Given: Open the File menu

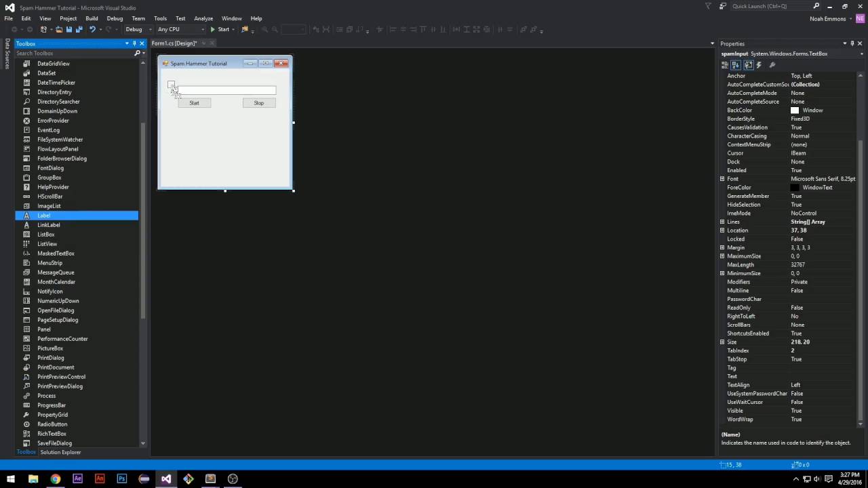Looking at the screenshot, I should point(8,18).
